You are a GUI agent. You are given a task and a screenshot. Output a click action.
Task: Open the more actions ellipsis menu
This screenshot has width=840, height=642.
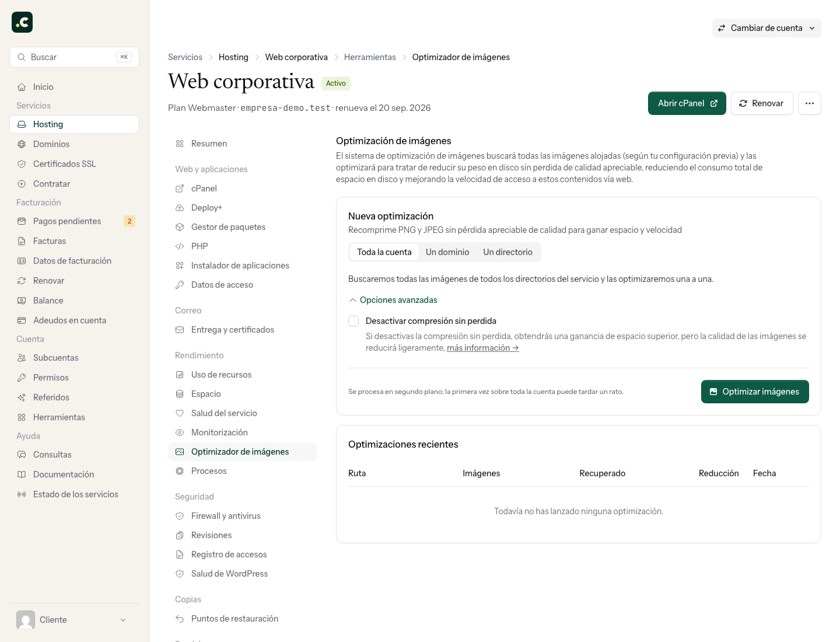pyautogui.click(x=810, y=103)
